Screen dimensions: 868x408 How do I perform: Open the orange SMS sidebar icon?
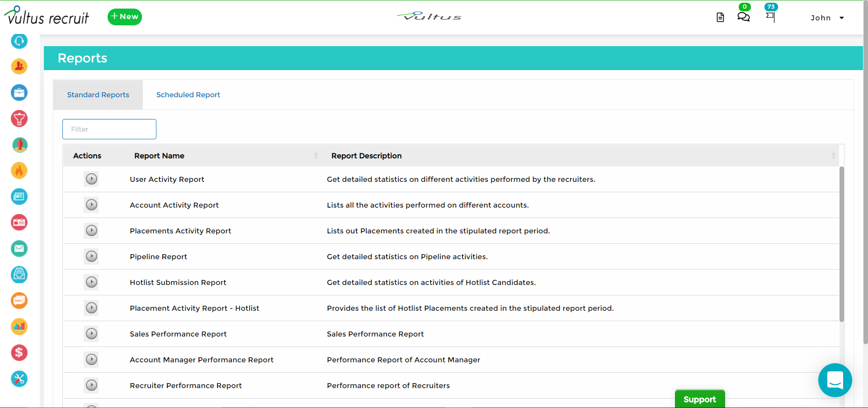click(x=19, y=300)
